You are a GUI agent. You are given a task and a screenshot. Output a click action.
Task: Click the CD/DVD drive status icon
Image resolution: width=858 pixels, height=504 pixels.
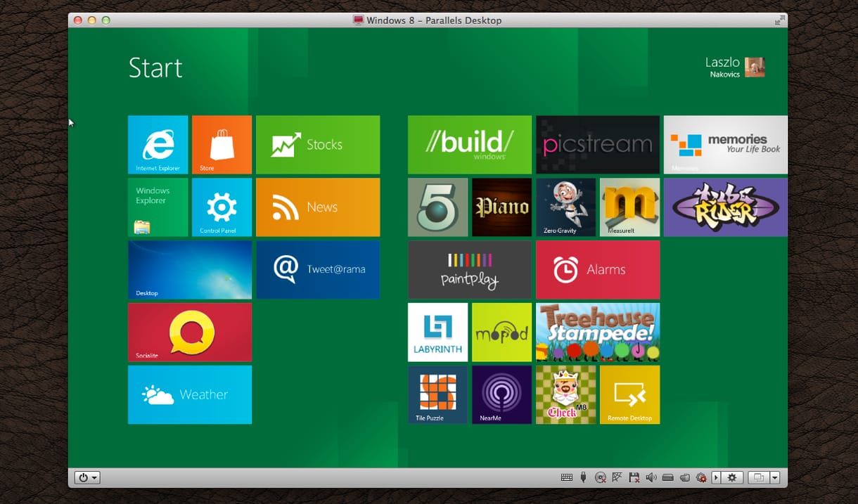pyautogui.click(x=600, y=478)
